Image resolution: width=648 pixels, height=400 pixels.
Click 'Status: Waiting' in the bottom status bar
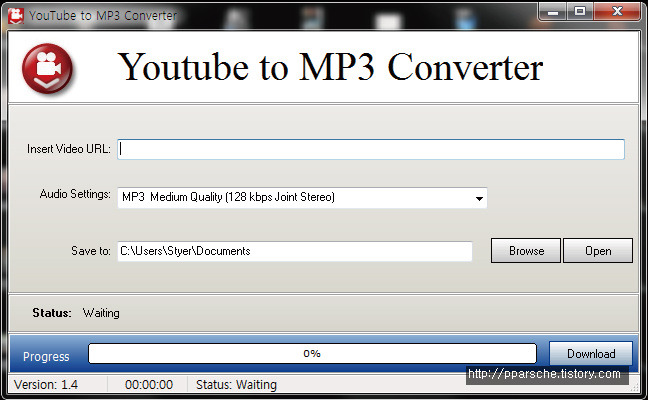coord(236,385)
